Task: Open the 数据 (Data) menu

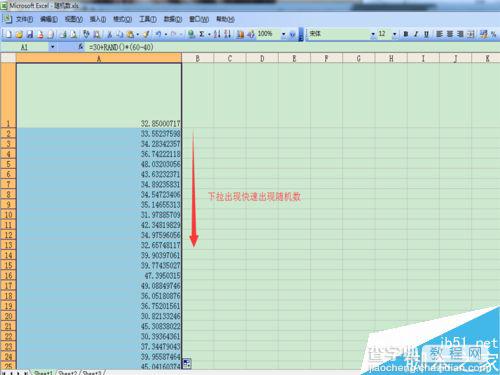Action: pos(173,19)
